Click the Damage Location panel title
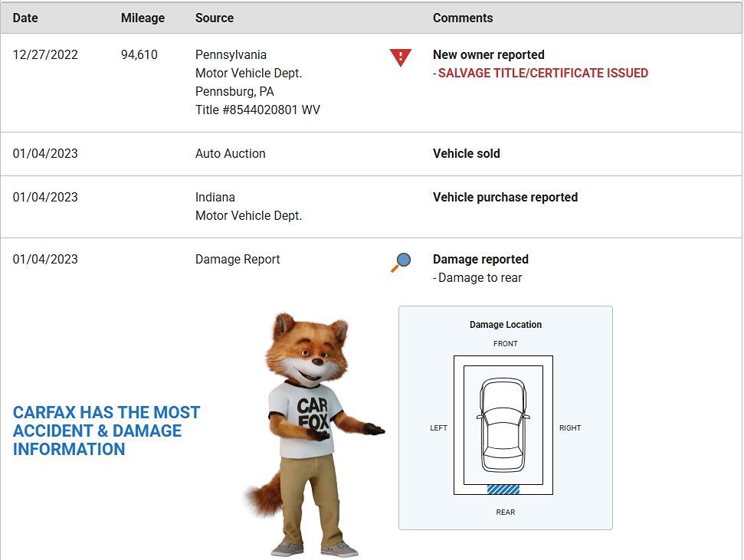The height and width of the screenshot is (560, 744). click(x=506, y=325)
